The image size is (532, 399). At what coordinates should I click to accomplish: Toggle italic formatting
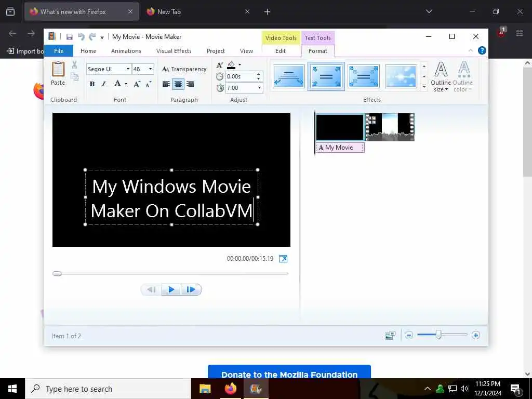104,84
